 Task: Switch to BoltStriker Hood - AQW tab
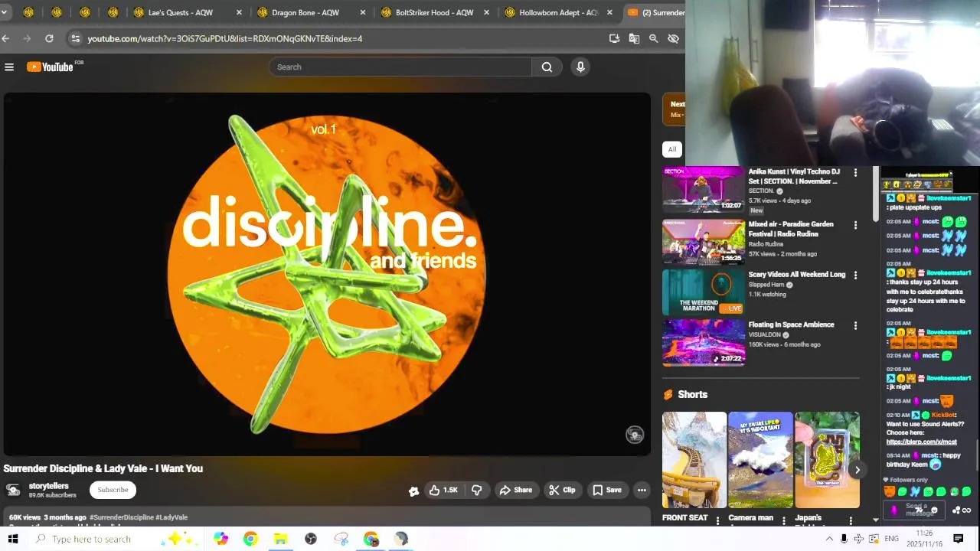[x=434, y=12]
